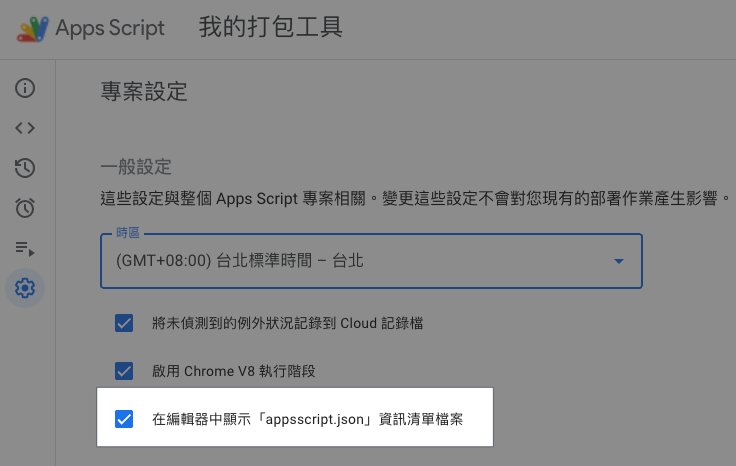This screenshot has width=736, height=466.
Task: Open the Triggers alarm clock icon
Action: 25,208
